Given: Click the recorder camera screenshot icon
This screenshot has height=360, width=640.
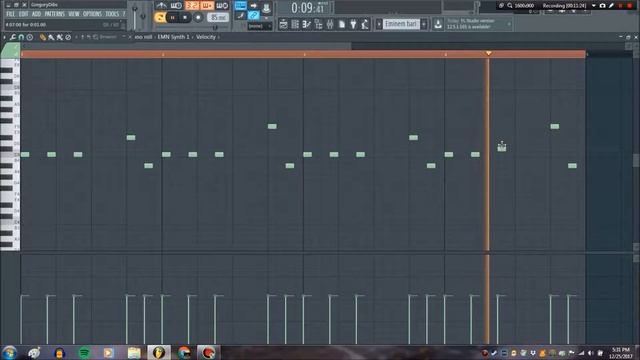Looking at the screenshot, I should point(602,6).
